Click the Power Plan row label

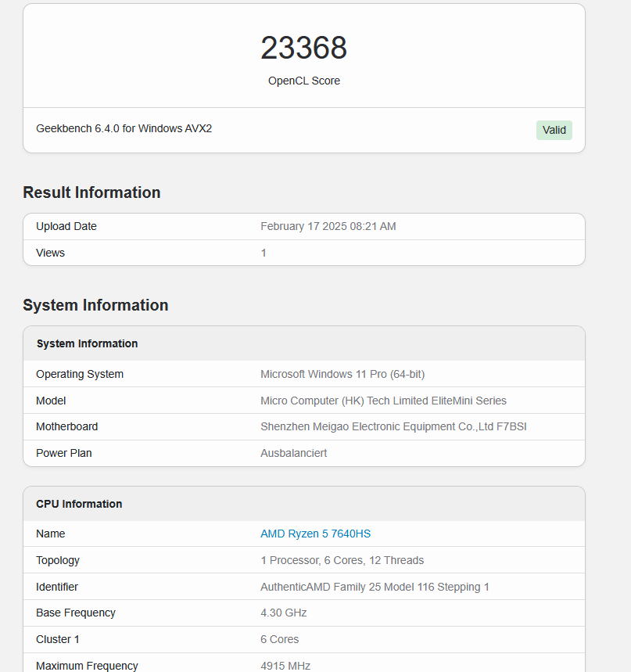tap(64, 453)
